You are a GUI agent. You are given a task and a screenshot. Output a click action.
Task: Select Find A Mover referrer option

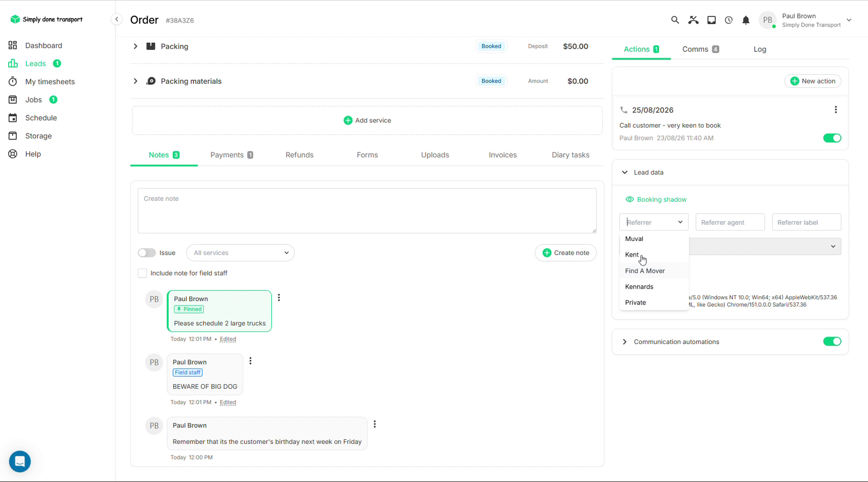point(654,271)
